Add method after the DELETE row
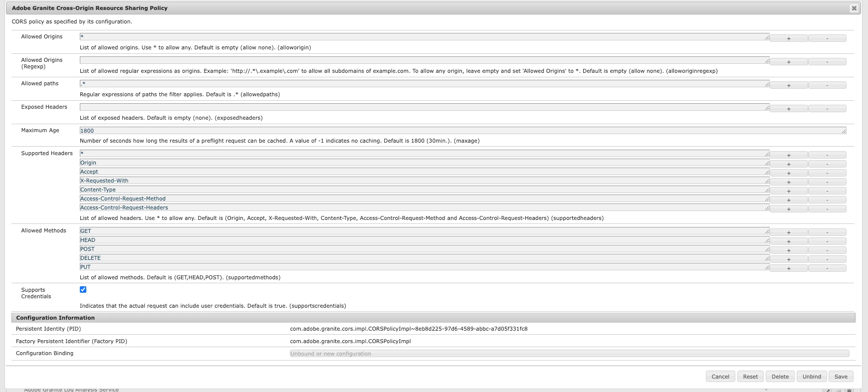Image resolution: width=868 pixels, height=392 pixels. (789, 259)
